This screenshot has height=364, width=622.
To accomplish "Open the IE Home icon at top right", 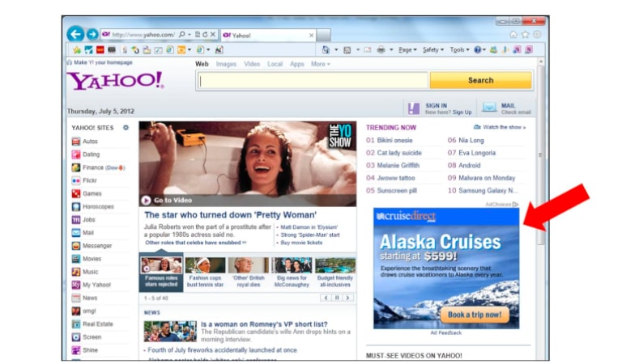I will 513,35.
